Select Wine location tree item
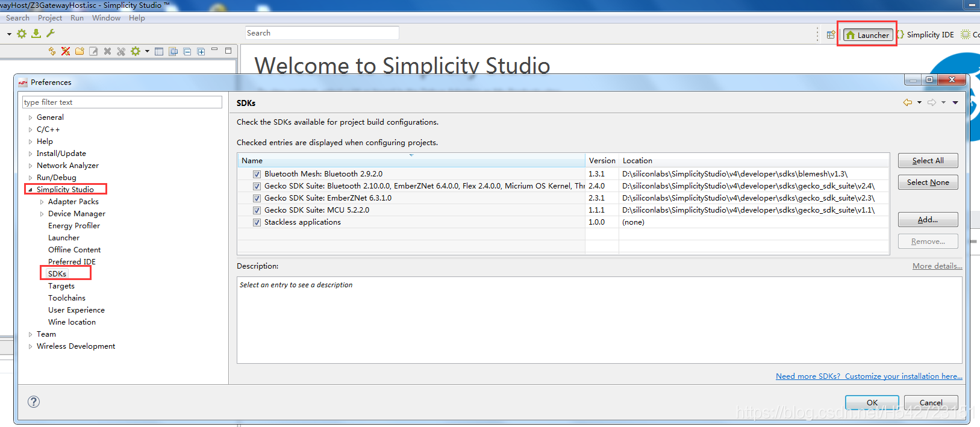980x427 pixels. pyautogui.click(x=72, y=322)
